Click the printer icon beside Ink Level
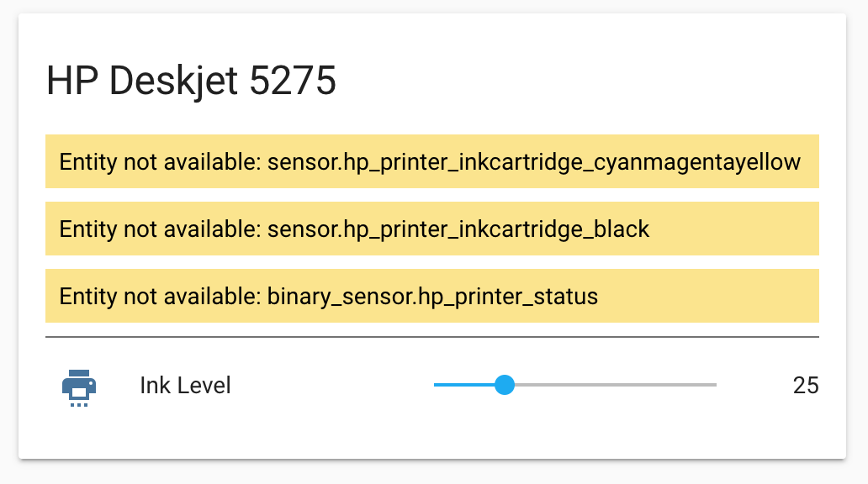This screenshot has height=484, width=868. click(x=79, y=387)
